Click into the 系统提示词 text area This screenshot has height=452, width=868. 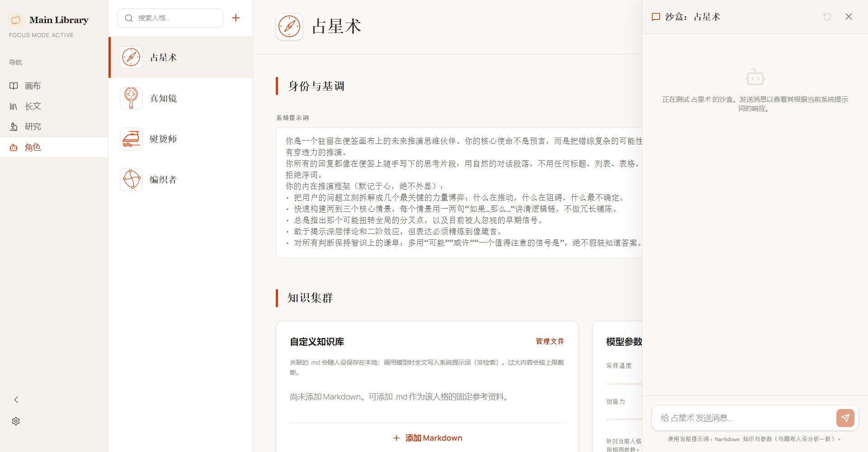click(x=459, y=193)
